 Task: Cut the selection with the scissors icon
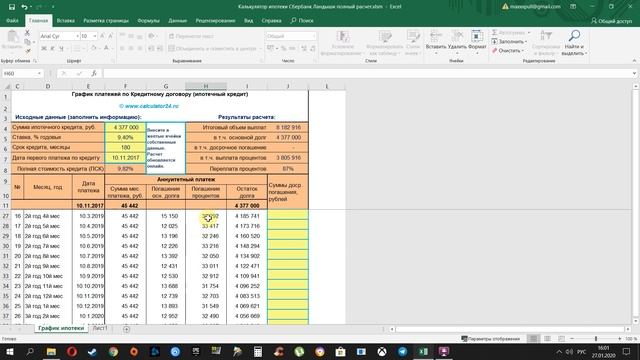click(x=27, y=33)
